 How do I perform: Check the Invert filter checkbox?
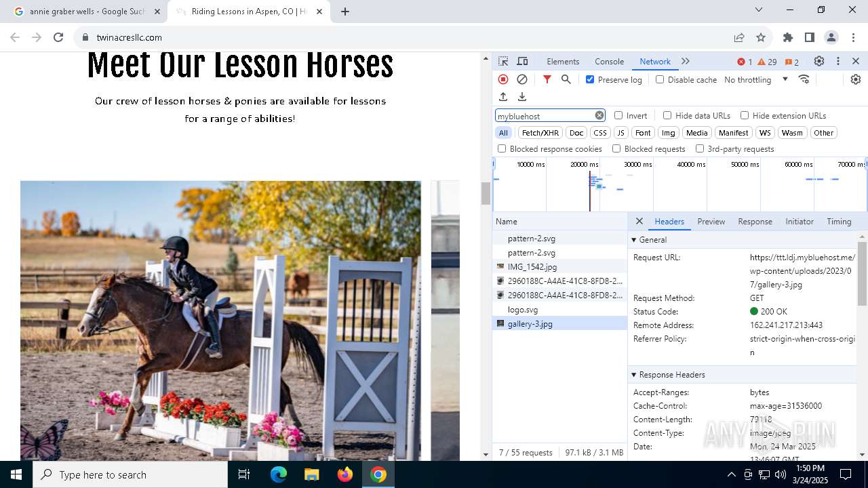(x=618, y=115)
